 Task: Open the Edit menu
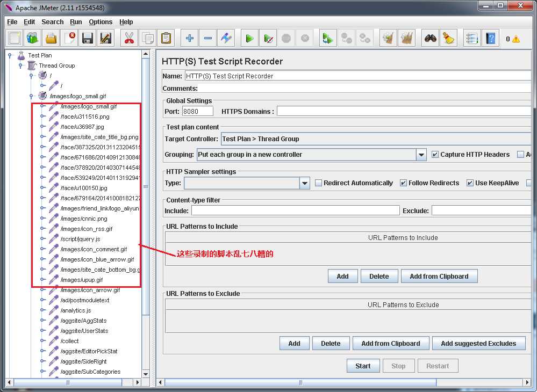point(29,22)
